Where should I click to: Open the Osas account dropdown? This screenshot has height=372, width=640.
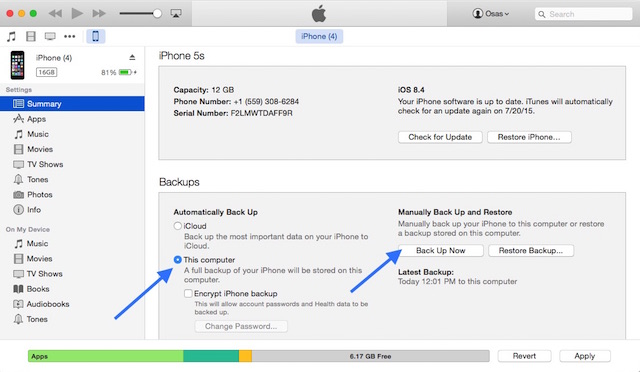[491, 13]
